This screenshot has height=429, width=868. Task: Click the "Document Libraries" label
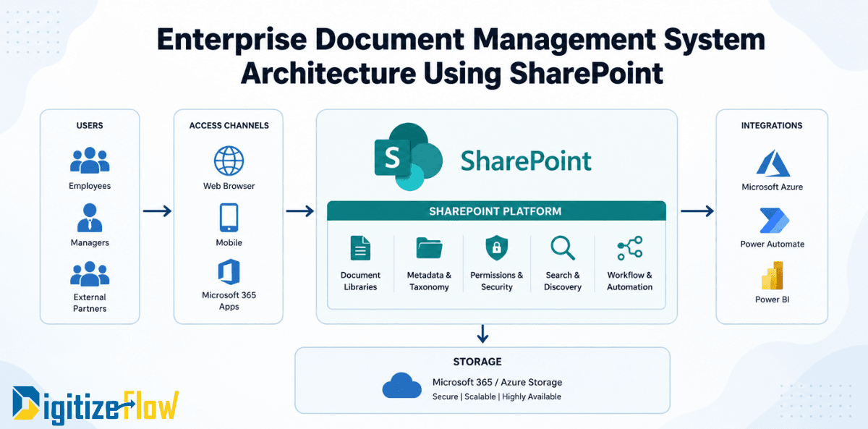(x=360, y=281)
